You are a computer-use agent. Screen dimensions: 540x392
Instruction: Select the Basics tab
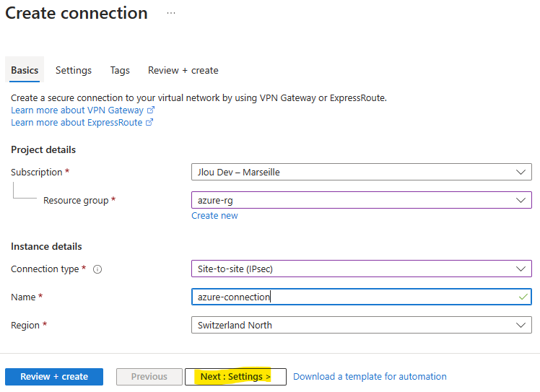(25, 70)
